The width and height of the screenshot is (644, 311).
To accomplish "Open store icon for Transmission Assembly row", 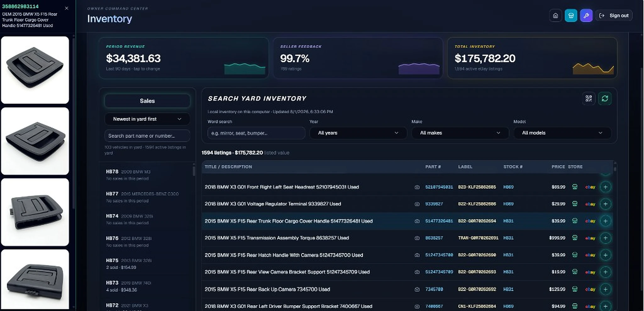I will tap(575, 238).
